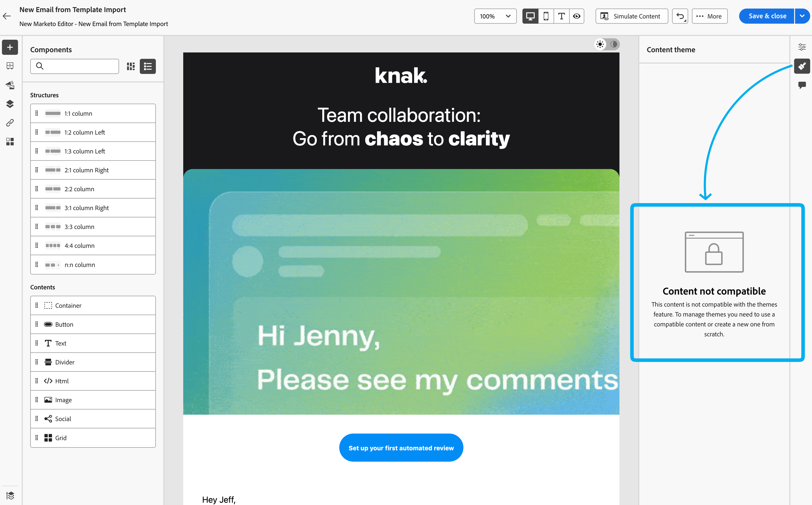Open the add components plus icon
Image resolution: width=812 pixels, height=505 pixels.
pyautogui.click(x=10, y=47)
